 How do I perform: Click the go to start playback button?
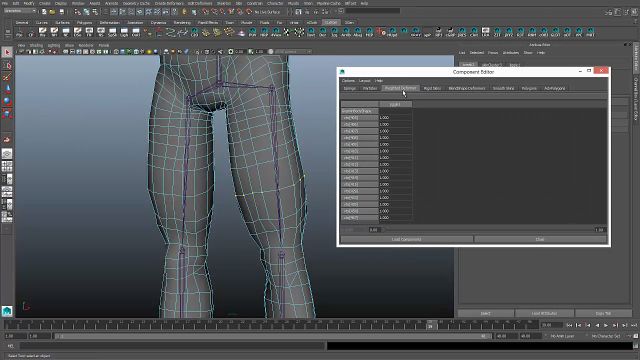[569, 325]
